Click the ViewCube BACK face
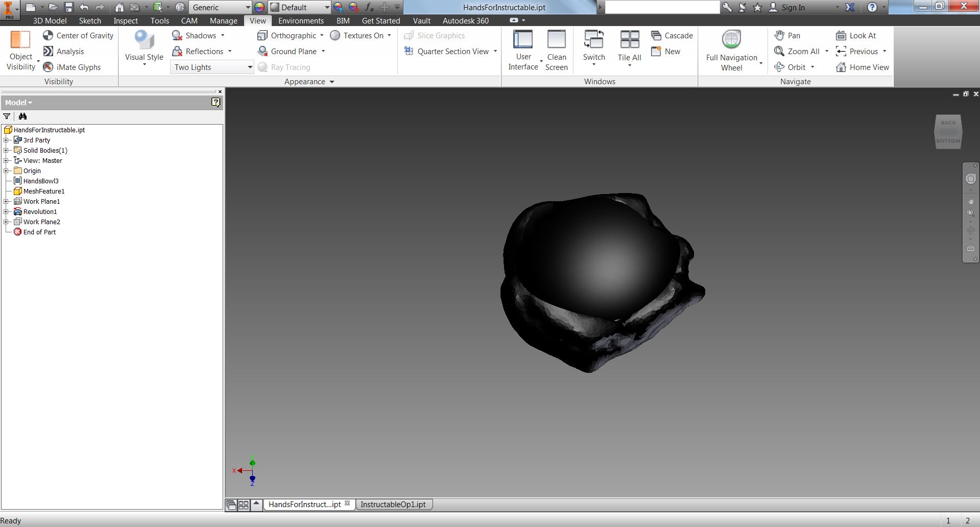The width and height of the screenshot is (980, 527). point(948,123)
